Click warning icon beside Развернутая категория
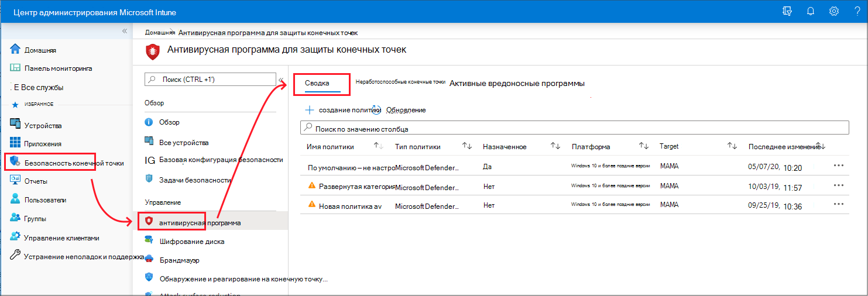 pyautogui.click(x=312, y=186)
